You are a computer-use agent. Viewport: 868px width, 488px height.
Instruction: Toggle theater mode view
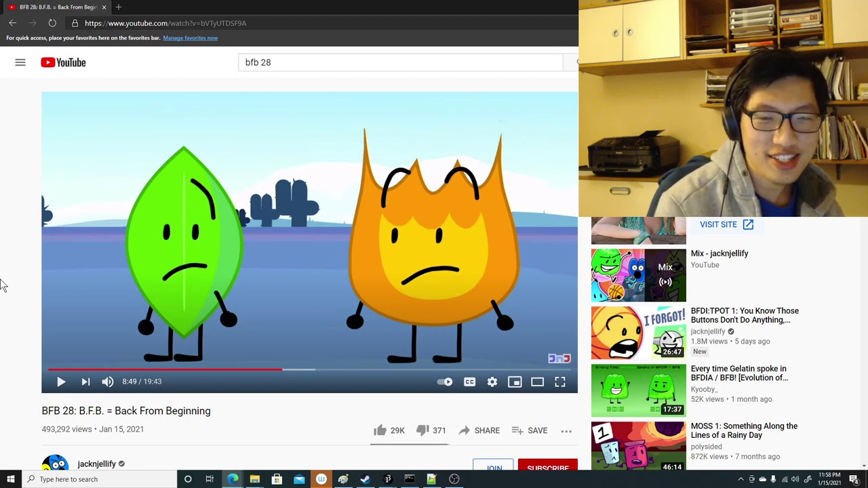pos(537,382)
